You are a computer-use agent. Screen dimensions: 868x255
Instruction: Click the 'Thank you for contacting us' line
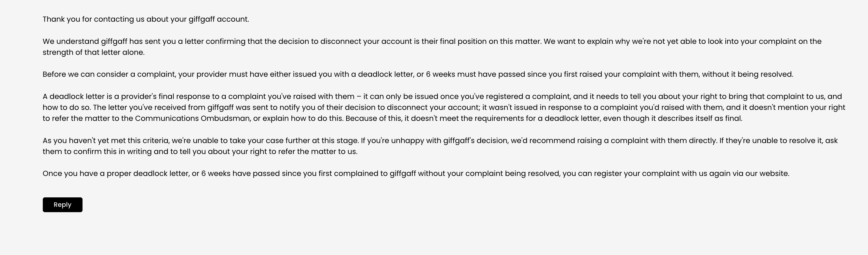[146, 19]
